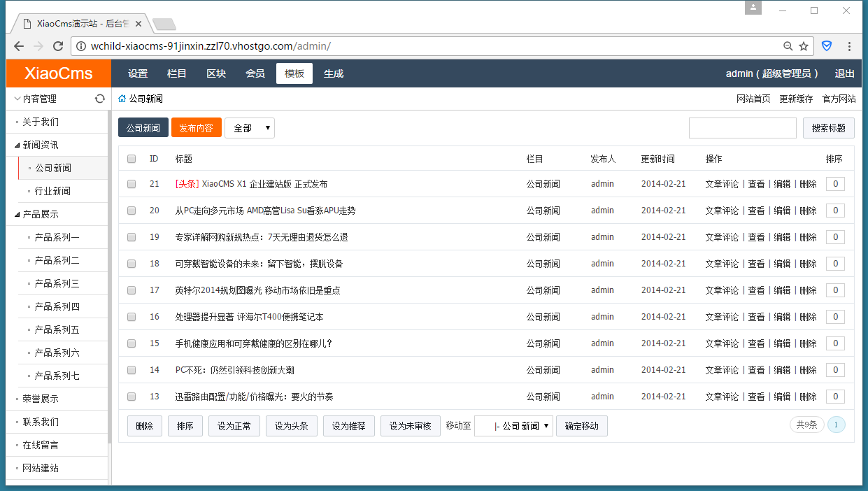Screen dimensions: 868x491
Task: Click the sort order field for article ID 20
Action: [x=835, y=211]
